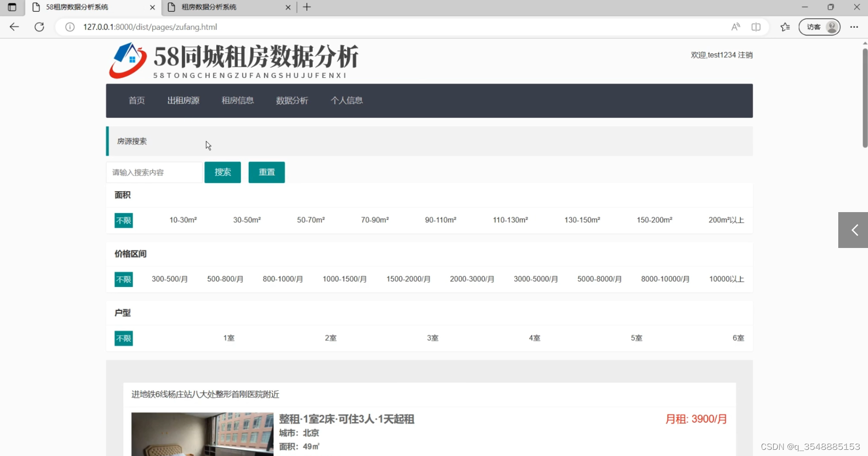The height and width of the screenshot is (456, 868).
Task: Open the 整租·1室2床·可住3人·1天起租 listing heading
Action: click(x=347, y=419)
